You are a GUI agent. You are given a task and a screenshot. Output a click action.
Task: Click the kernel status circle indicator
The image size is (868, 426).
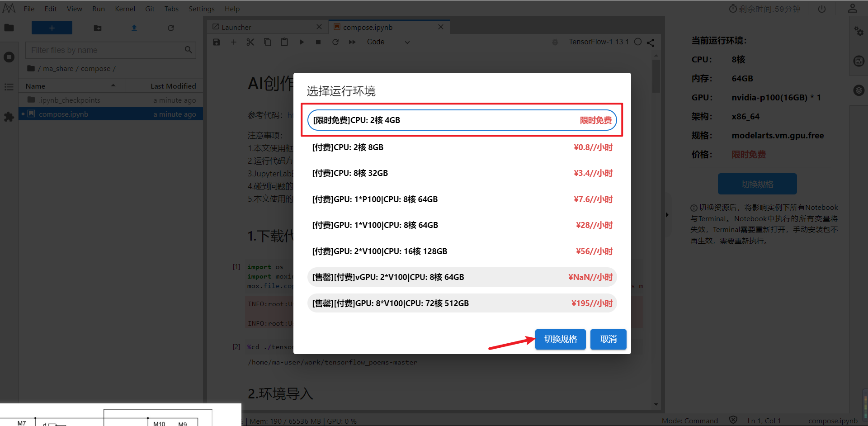tap(638, 42)
